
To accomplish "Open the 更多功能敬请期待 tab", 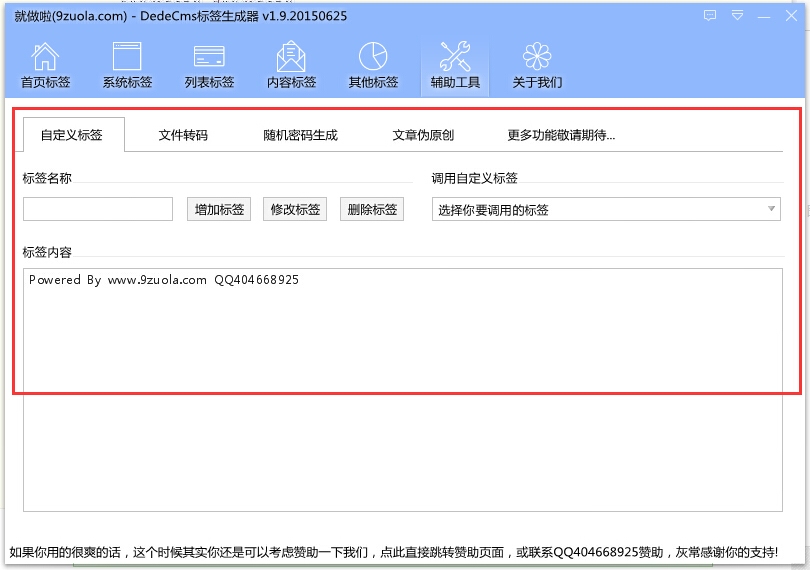I will (x=561, y=135).
